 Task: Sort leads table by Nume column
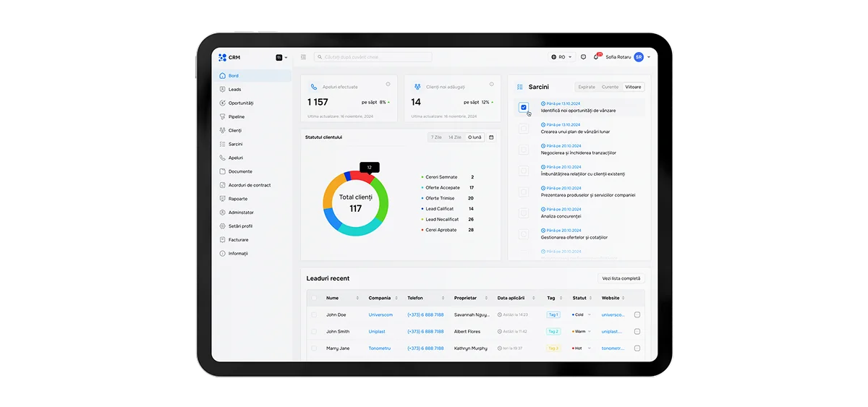click(x=357, y=298)
